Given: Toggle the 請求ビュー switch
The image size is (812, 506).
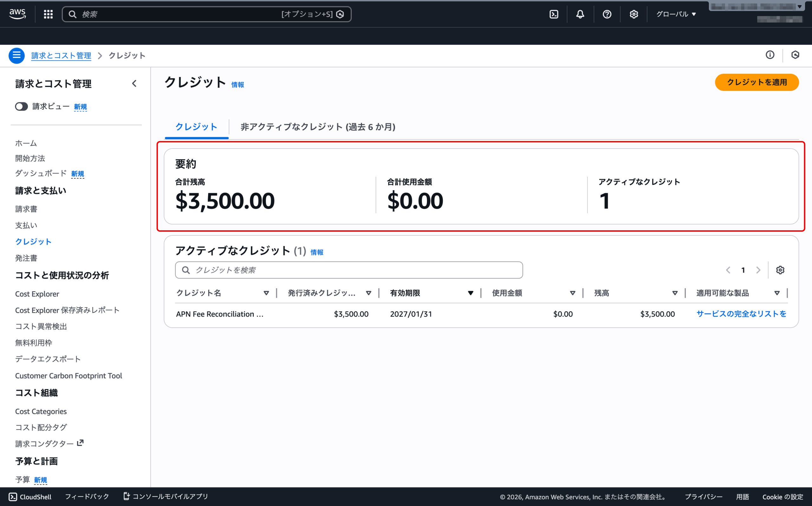Looking at the screenshot, I should (21, 106).
